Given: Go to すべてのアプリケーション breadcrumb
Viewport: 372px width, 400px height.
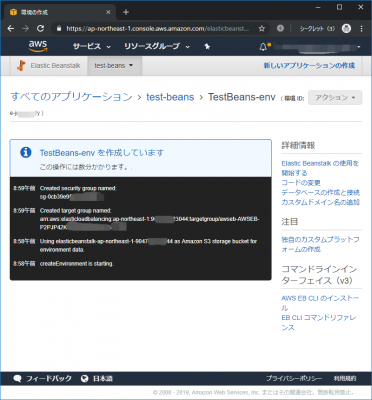Looking at the screenshot, I should click(71, 97).
